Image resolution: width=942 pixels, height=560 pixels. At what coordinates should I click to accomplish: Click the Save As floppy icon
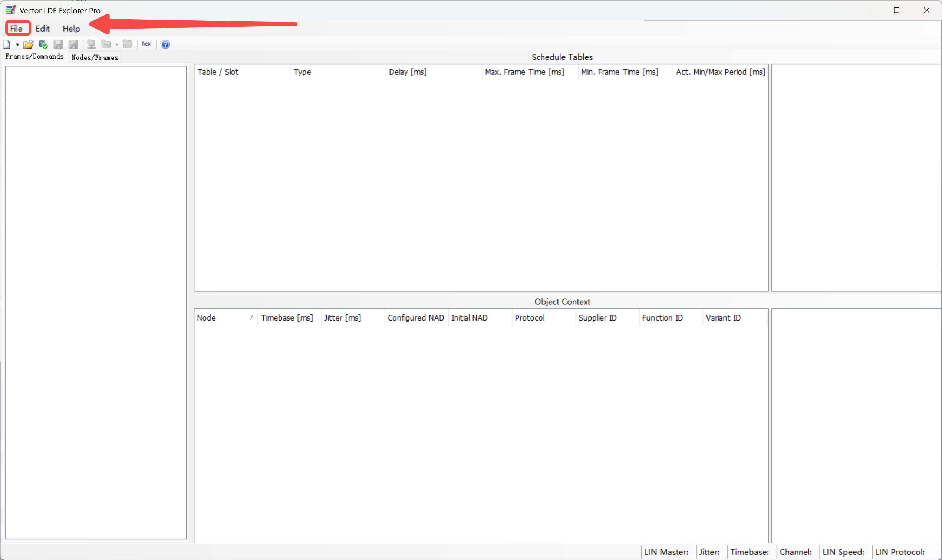(x=73, y=44)
